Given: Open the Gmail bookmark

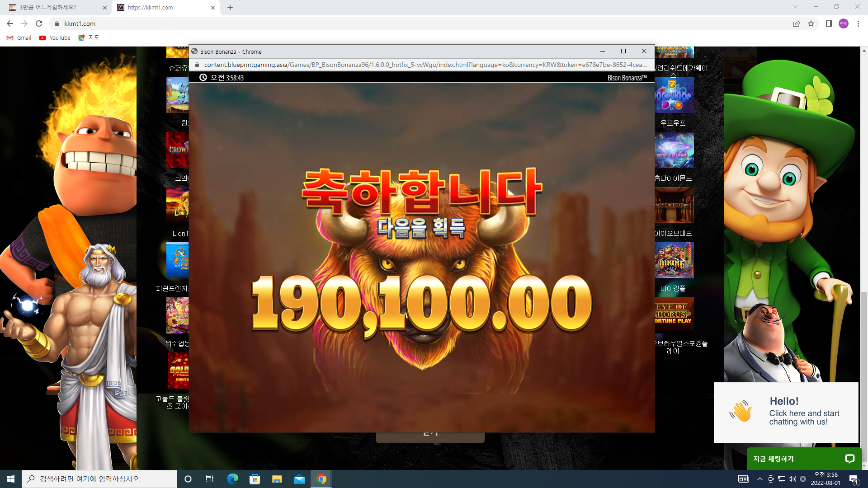Looking at the screenshot, I should click(19, 38).
